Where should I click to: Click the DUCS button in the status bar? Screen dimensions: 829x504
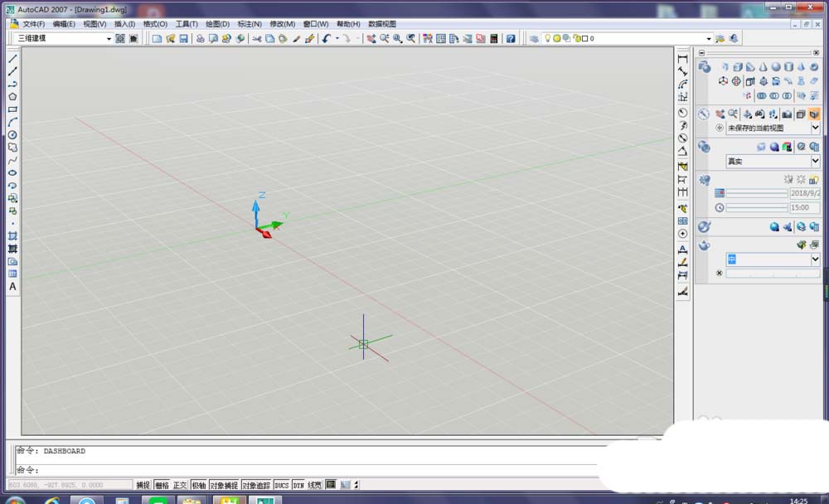(x=280, y=486)
